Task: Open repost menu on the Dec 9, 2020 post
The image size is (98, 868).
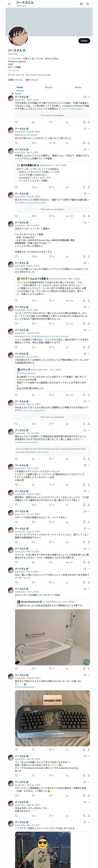Action: [33, 256]
